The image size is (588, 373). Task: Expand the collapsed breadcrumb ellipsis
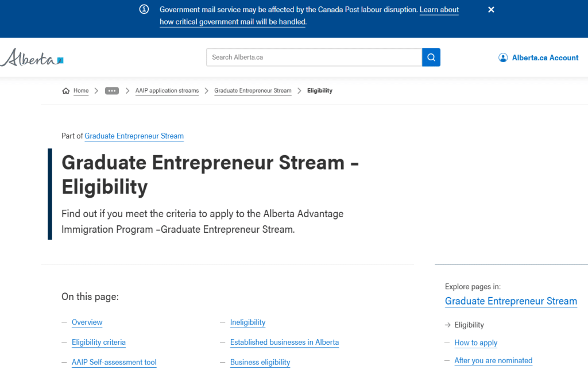(112, 91)
